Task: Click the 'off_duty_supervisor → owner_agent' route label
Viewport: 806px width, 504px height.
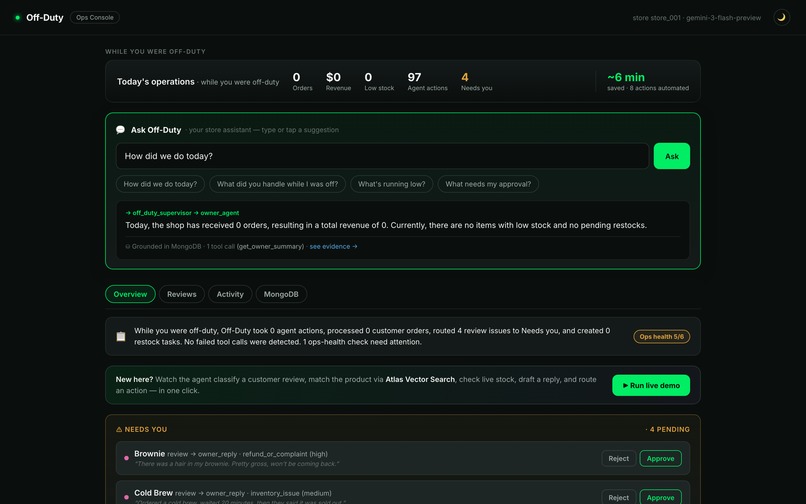Action: point(182,212)
